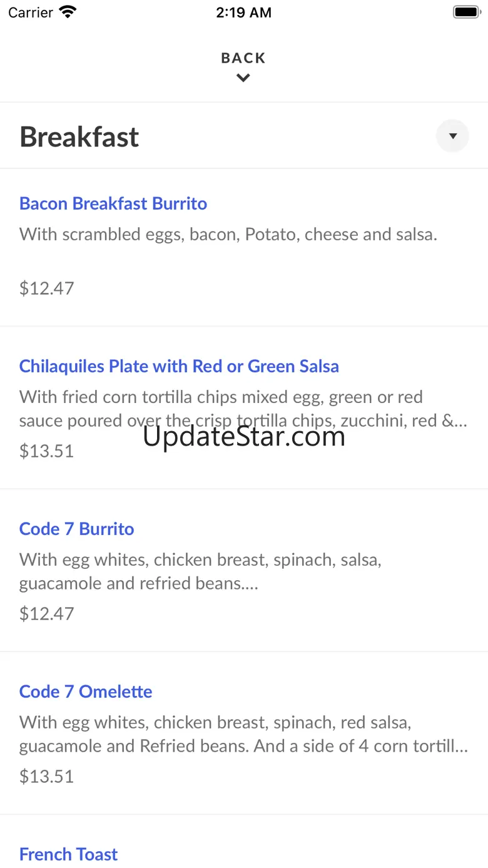Tap the Wi-Fi icon in the status bar

tap(67, 12)
